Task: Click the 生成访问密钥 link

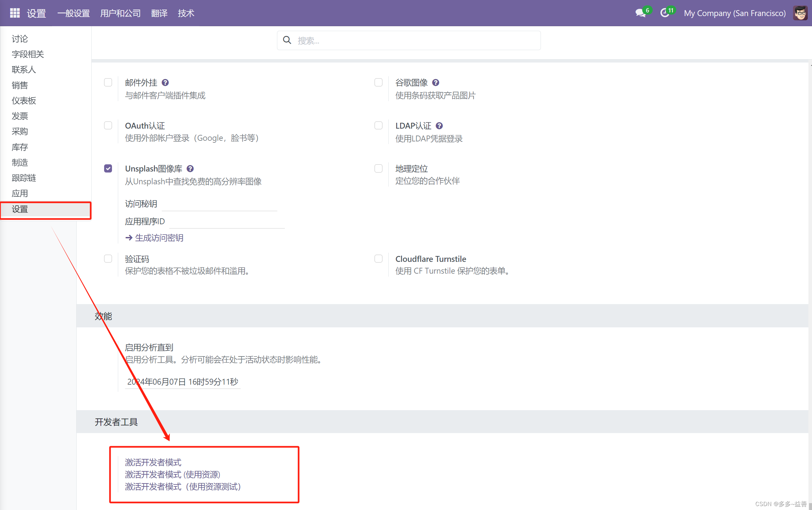Action: [x=159, y=238]
